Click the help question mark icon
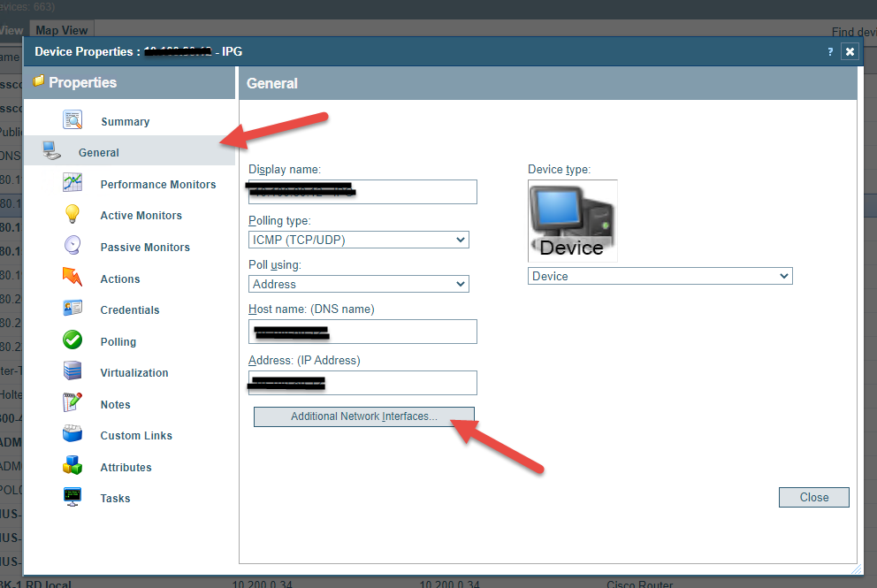The width and height of the screenshot is (877, 588). click(830, 51)
